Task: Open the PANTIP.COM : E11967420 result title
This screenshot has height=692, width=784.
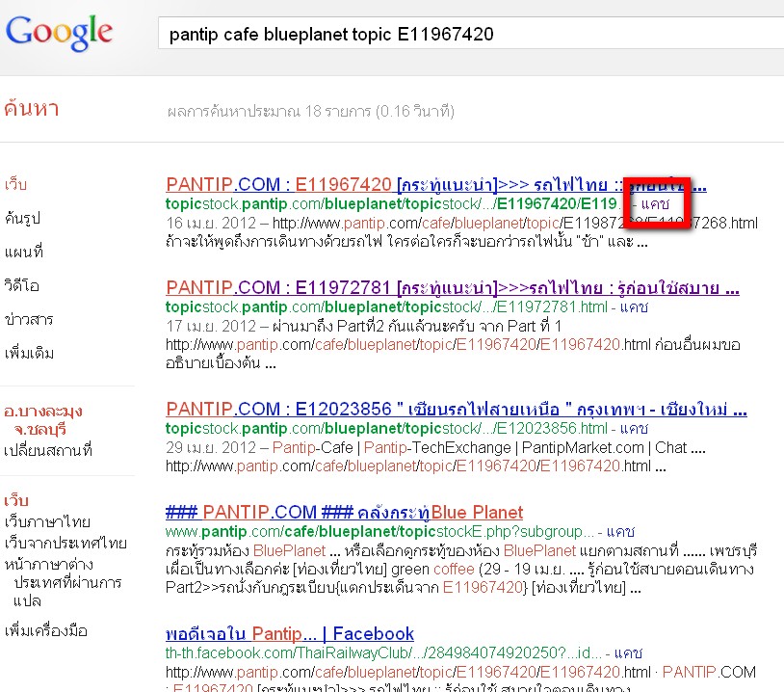Action: 436,185
